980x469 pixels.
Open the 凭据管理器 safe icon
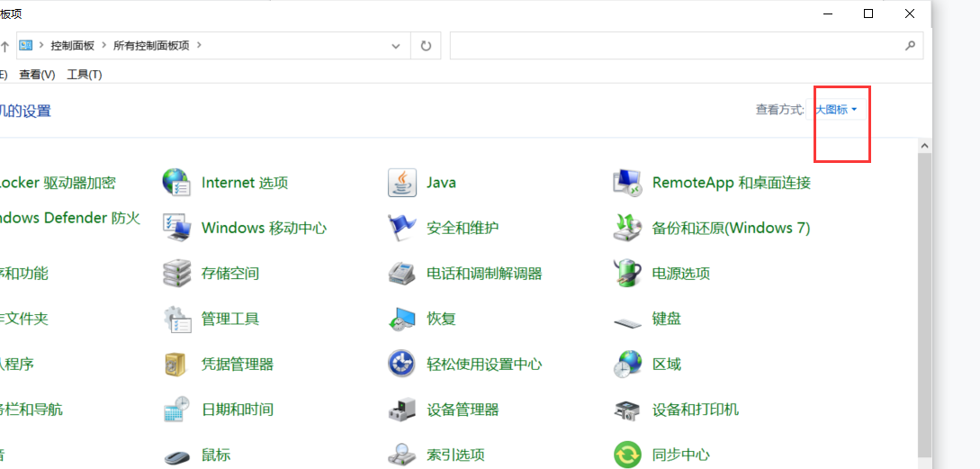click(175, 364)
